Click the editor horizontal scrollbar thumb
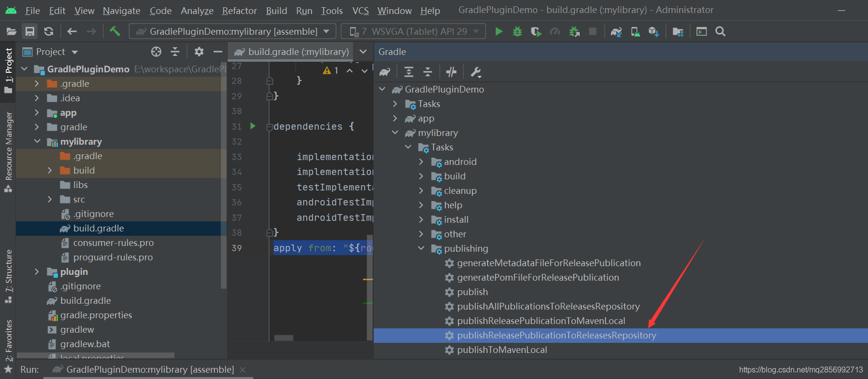The width and height of the screenshot is (868, 379). coord(284,338)
